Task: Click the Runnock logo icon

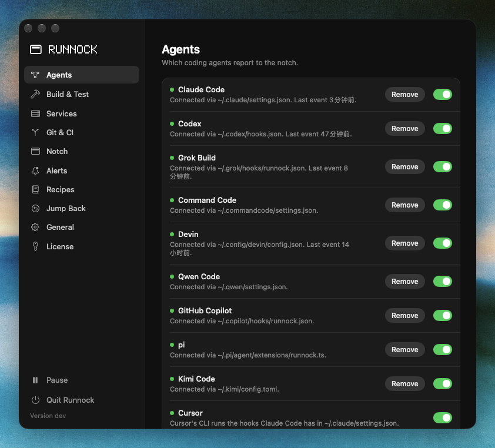Action: click(36, 49)
